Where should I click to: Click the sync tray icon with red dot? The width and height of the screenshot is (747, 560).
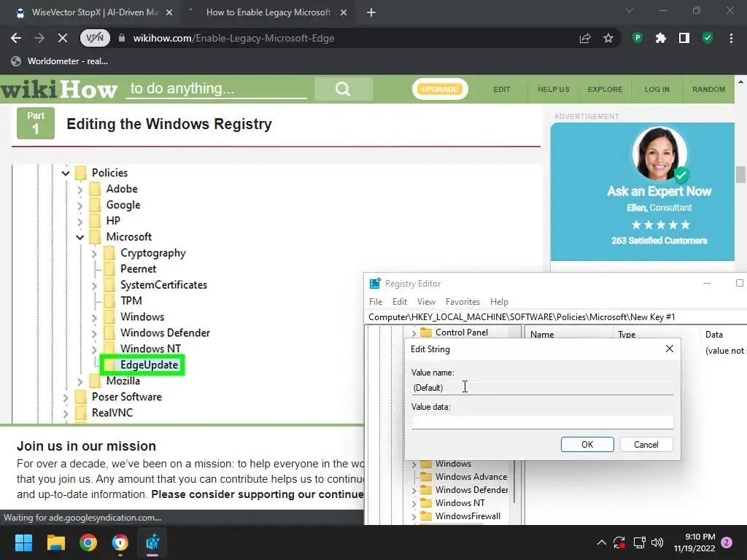[619, 542]
